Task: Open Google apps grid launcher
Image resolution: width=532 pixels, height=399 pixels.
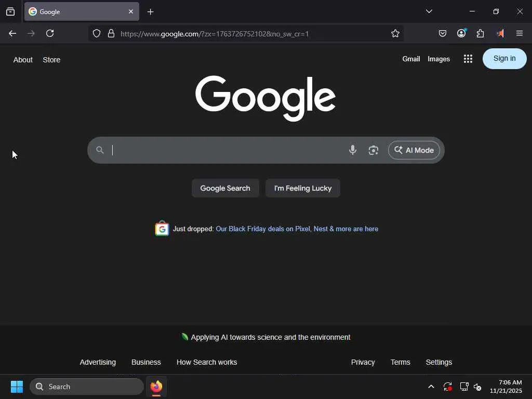Action: (468, 59)
